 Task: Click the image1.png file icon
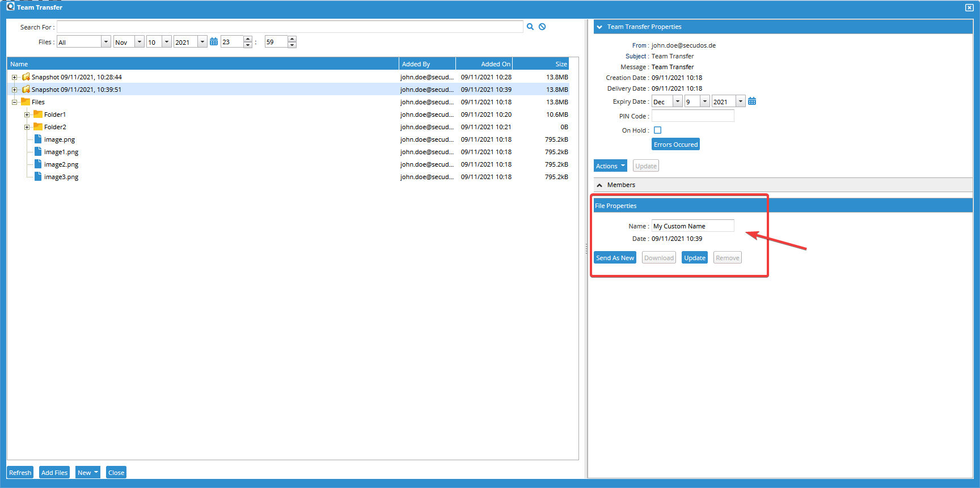pos(38,151)
